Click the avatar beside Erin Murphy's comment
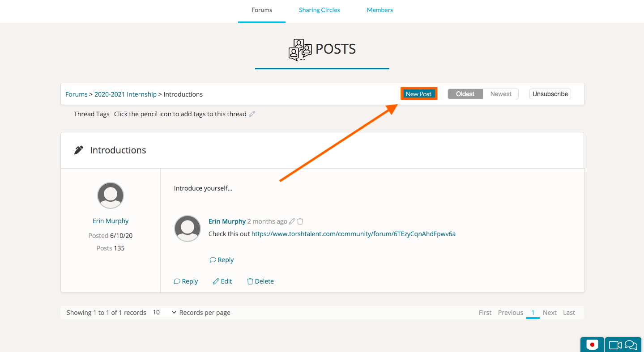Image resolution: width=644 pixels, height=352 pixels. (187, 229)
